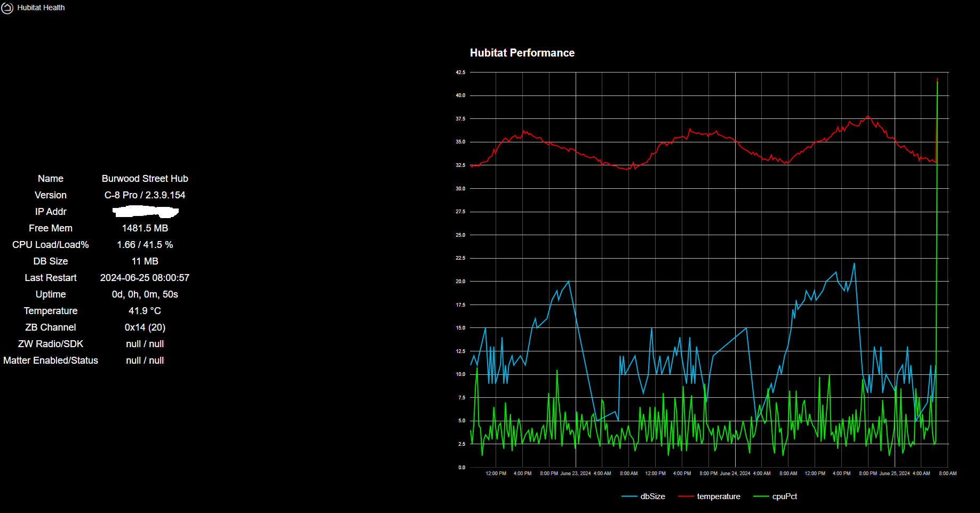Click the ZW Radio/SDK row label
This screenshot has height=513, width=980.
point(51,344)
